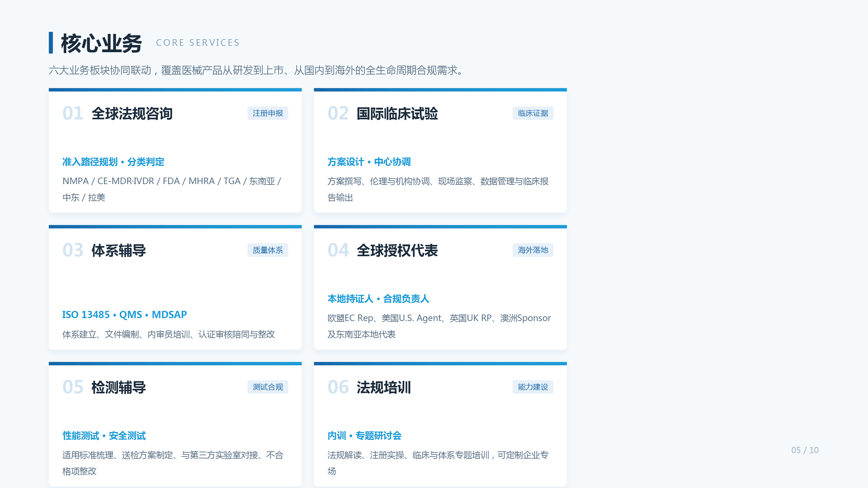Viewport: 868px width, 488px height.
Task: Click the 全球法规咨询 card title
Action: coord(132,113)
